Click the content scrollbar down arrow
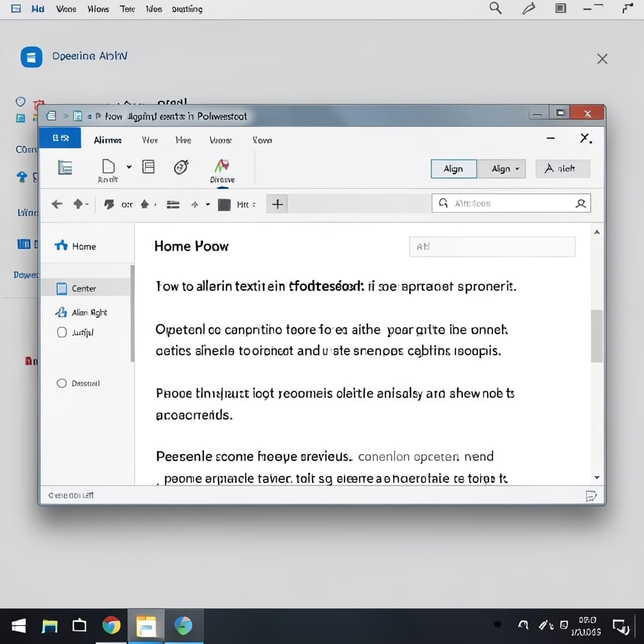Viewport: 644px width, 644px height. coord(597,477)
